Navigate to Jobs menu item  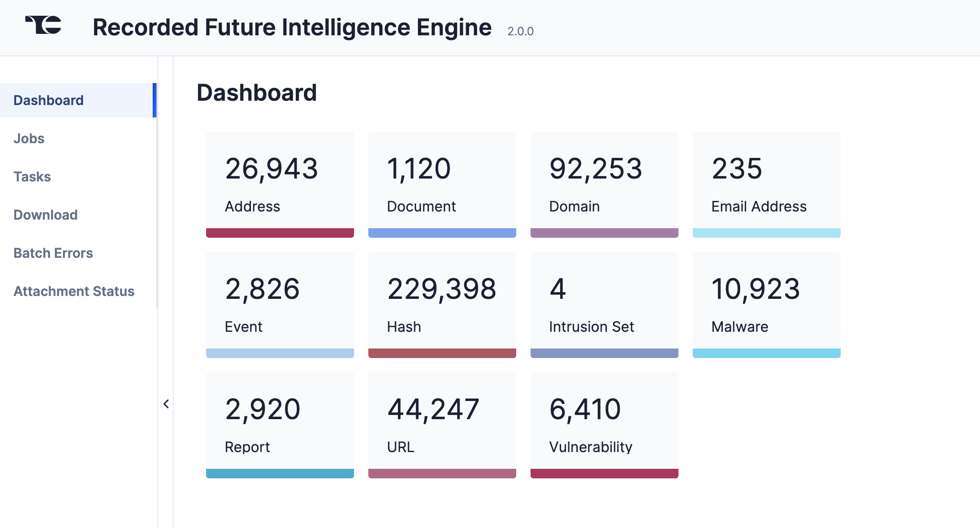pyautogui.click(x=28, y=138)
